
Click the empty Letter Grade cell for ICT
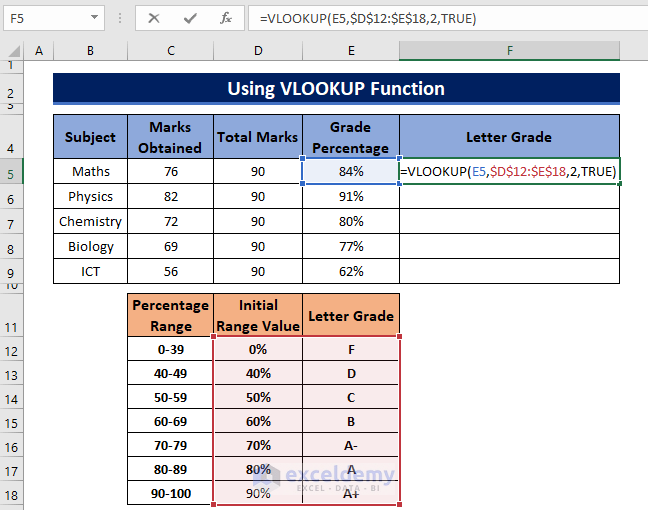tap(510, 272)
